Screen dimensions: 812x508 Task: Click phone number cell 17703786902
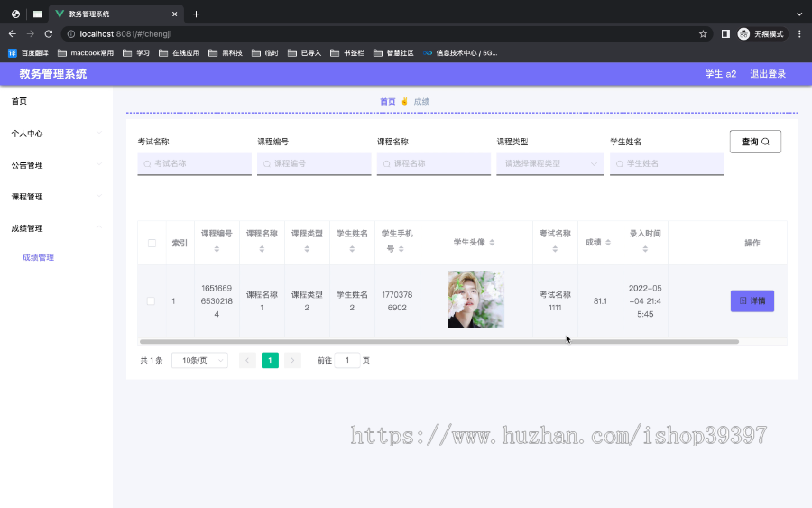coord(397,300)
